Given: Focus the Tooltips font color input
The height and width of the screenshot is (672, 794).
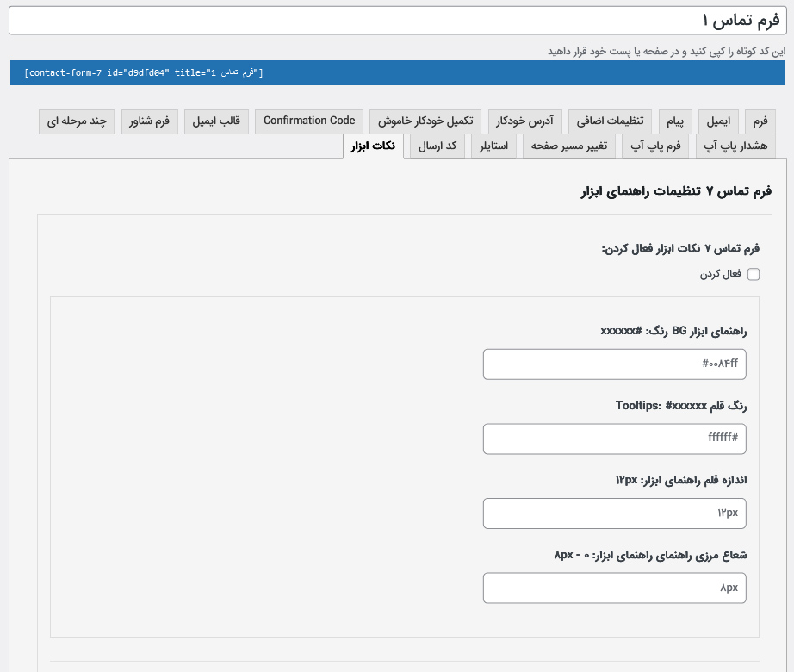Looking at the screenshot, I should [614, 439].
